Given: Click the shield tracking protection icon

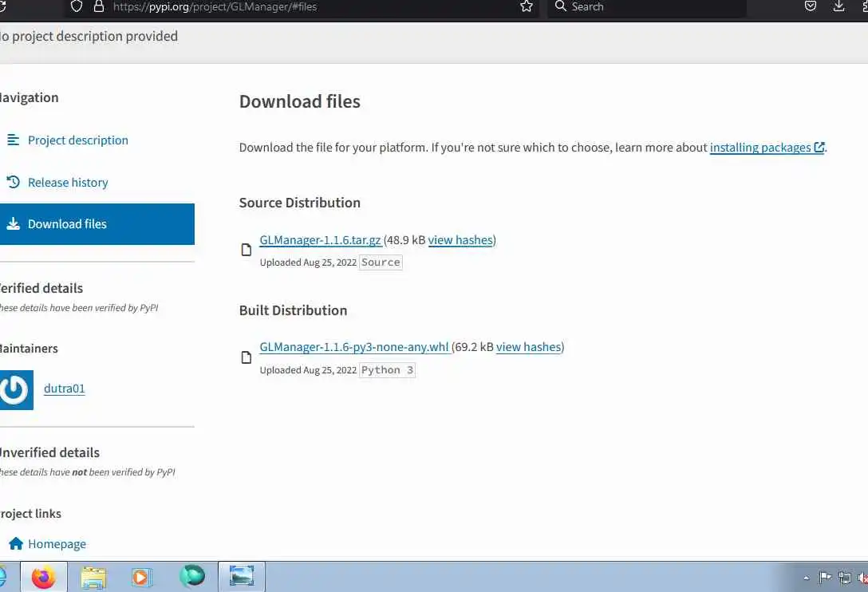Looking at the screenshot, I should [77, 6].
